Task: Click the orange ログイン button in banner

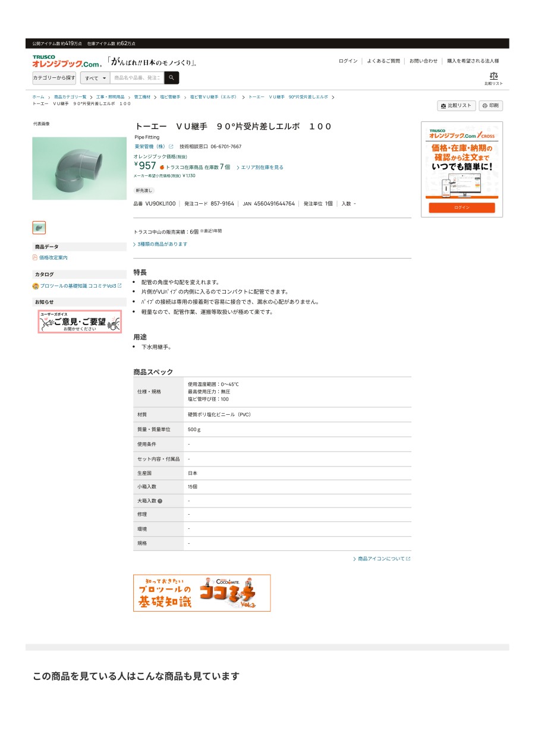Action: (x=462, y=207)
